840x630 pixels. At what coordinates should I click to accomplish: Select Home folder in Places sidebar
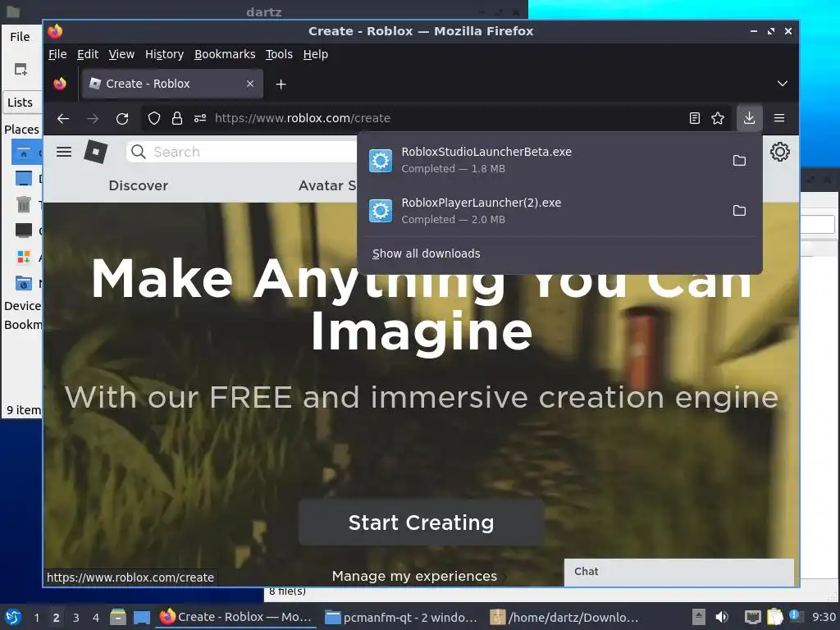24,153
